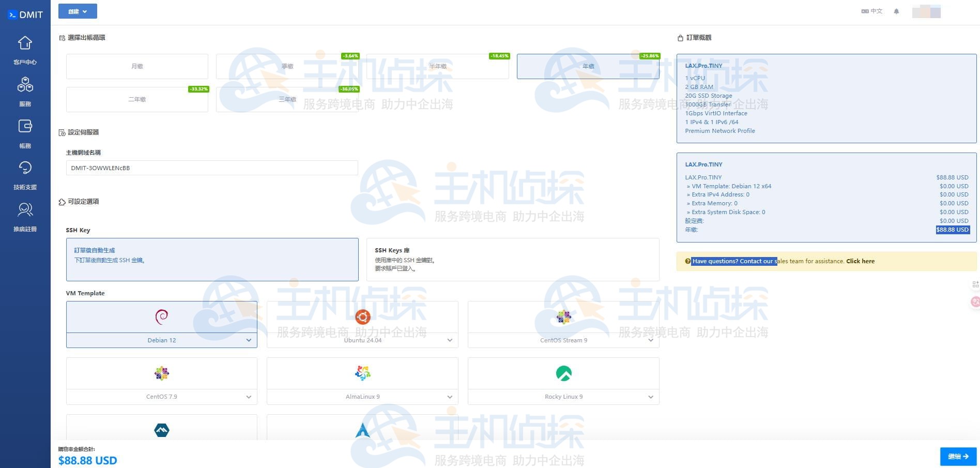Select the CentOS 7.9 logo template
This screenshot has height=468, width=980.
coord(162,373)
